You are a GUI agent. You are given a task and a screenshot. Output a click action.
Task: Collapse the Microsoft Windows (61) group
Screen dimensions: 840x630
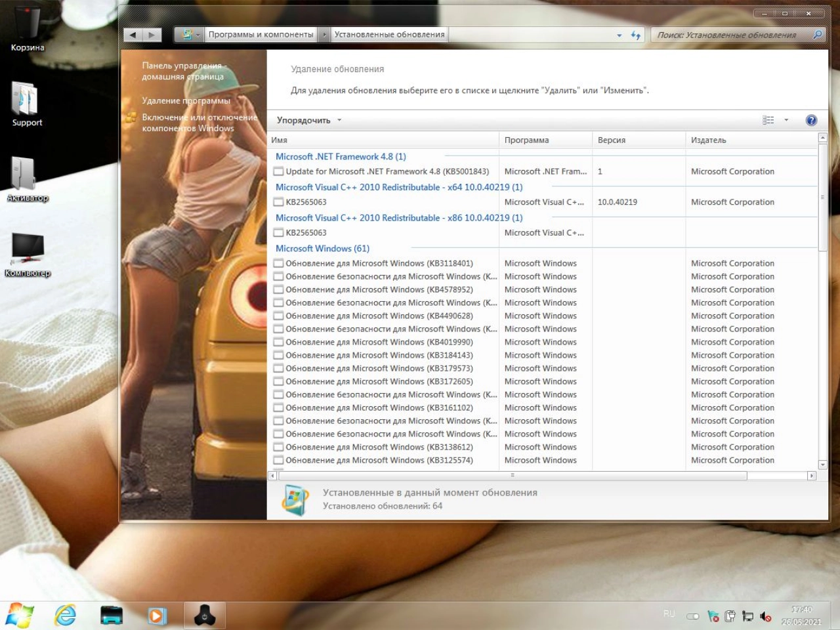coord(322,249)
